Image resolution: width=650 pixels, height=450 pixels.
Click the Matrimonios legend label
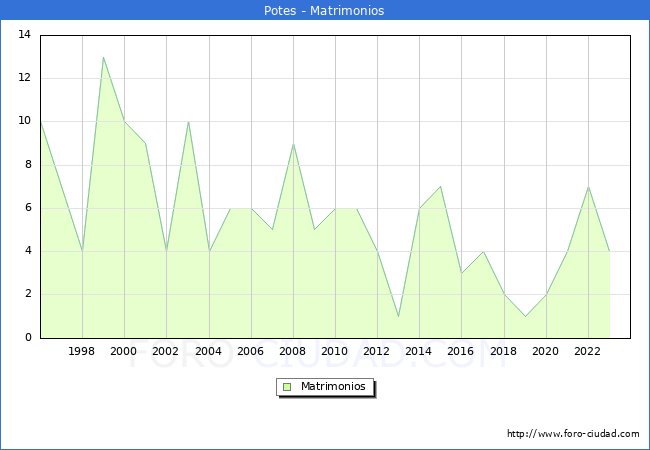[x=333, y=386]
